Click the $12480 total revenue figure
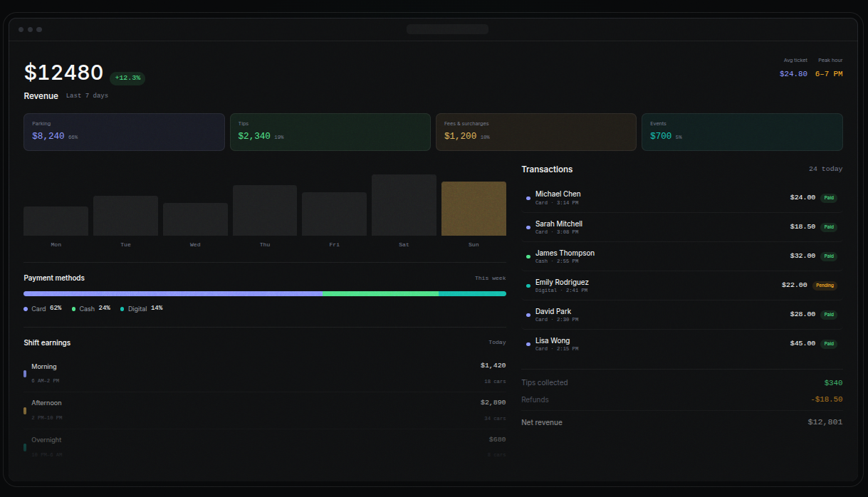 click(x=63, y=73)
